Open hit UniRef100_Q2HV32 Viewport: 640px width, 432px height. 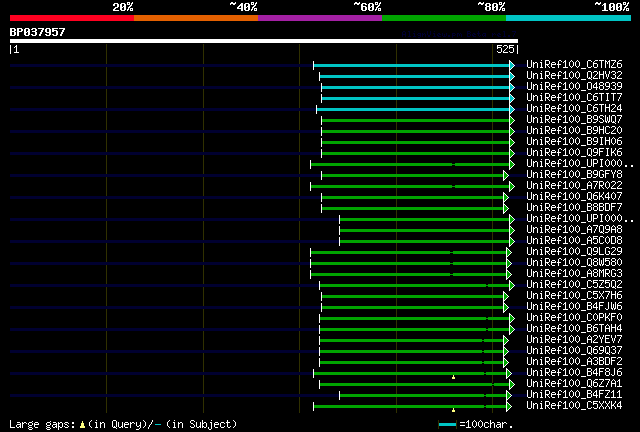tap(574, 76)
